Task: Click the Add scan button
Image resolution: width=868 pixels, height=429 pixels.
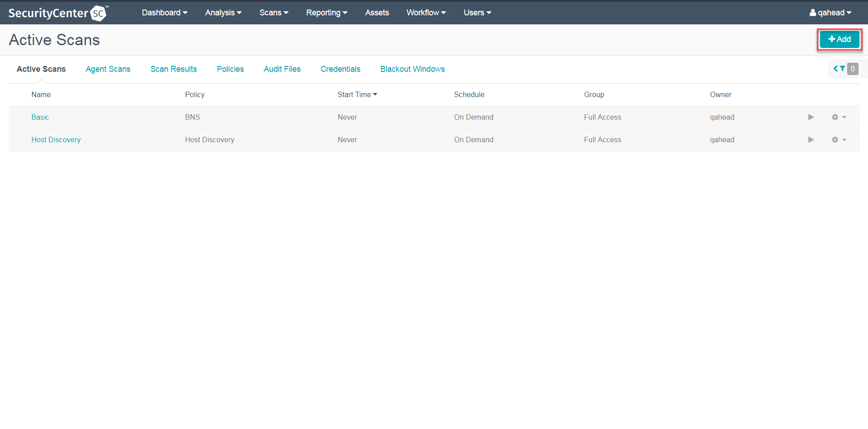Action: (x=840, y=39)
